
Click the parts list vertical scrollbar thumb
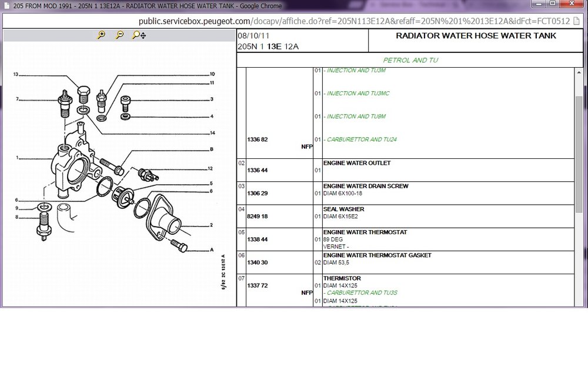(x=579, y=154)
